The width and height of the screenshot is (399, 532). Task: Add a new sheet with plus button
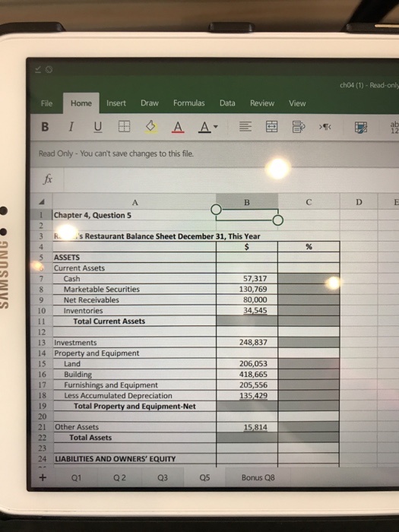pos(43,478)
